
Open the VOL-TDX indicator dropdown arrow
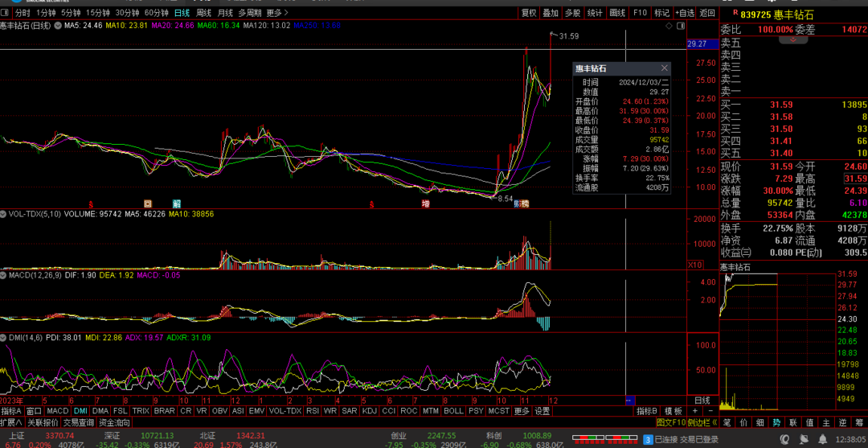3,213
